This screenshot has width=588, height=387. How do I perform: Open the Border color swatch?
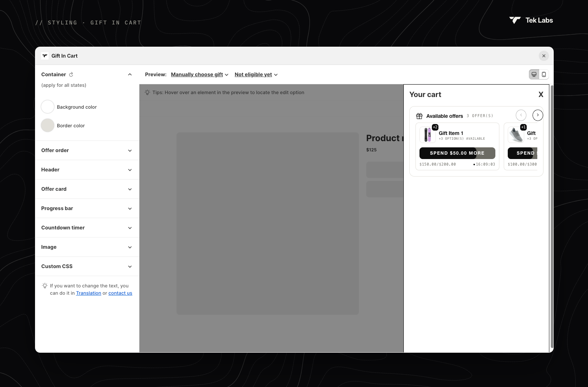click(47, 125)
